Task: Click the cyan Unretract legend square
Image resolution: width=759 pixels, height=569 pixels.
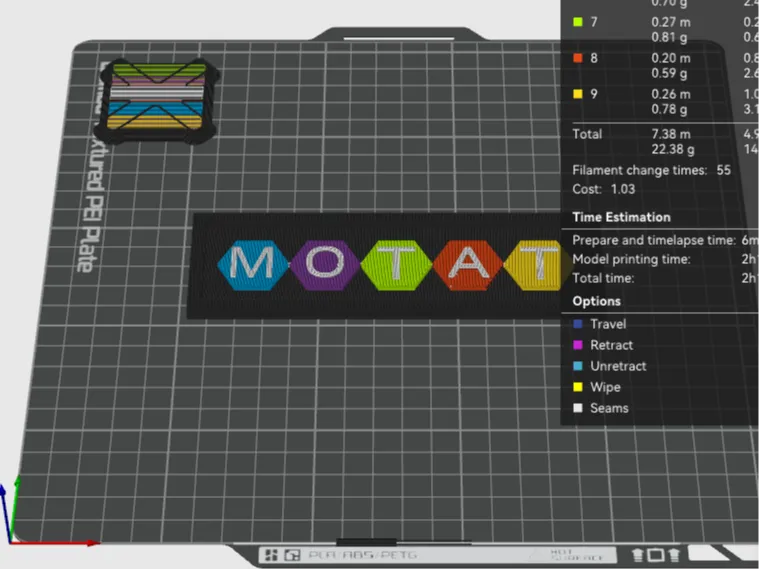Action: pyautogui.click(x=577, y=366)
